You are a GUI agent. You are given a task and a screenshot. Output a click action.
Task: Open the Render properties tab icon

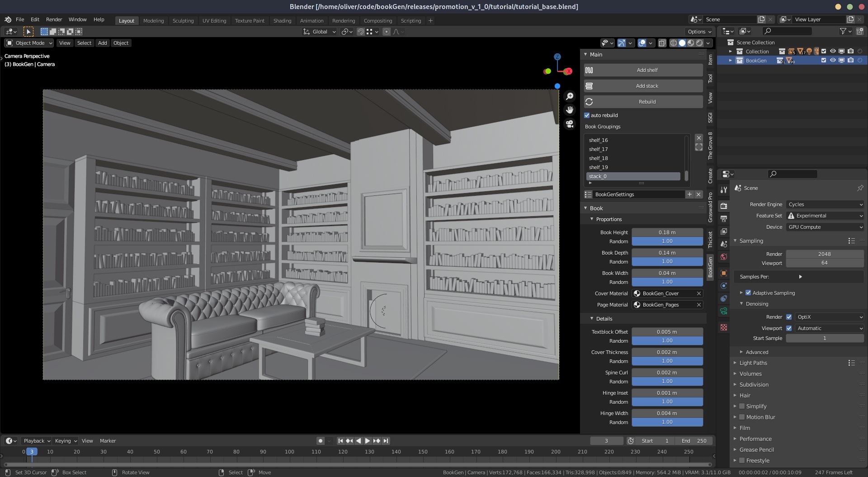(x=724, y=206)
